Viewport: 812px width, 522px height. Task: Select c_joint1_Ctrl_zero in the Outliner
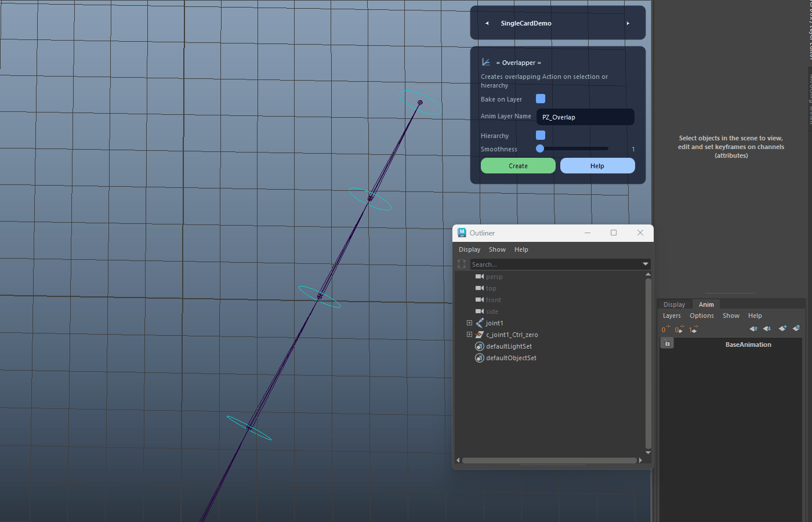tap(512, 335)
